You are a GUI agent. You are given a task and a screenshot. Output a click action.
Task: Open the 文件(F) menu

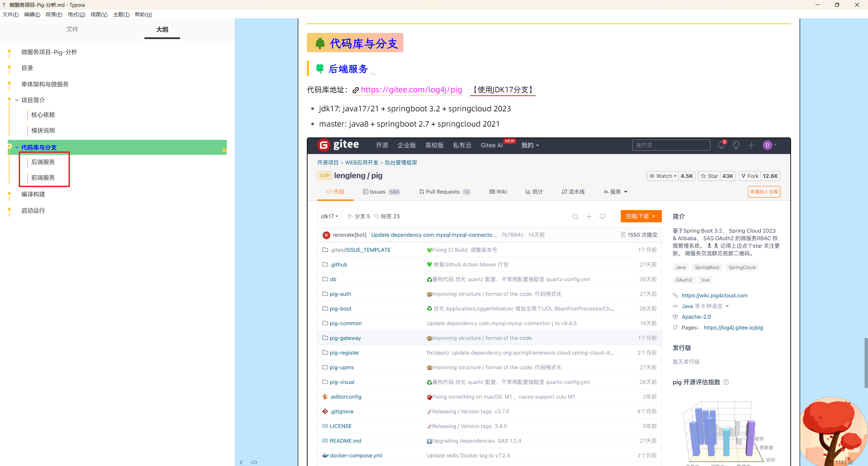(11, 14)
